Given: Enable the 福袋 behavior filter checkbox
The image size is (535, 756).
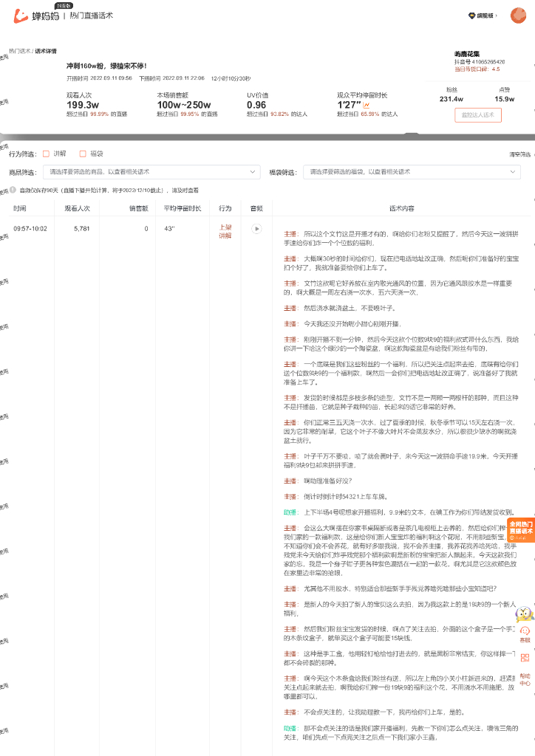Looking at the screenshot, I should point(83,154).
